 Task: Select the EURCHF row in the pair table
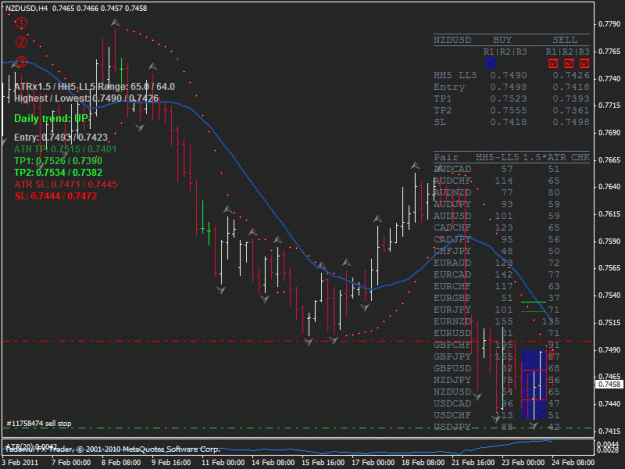[497, 287]
